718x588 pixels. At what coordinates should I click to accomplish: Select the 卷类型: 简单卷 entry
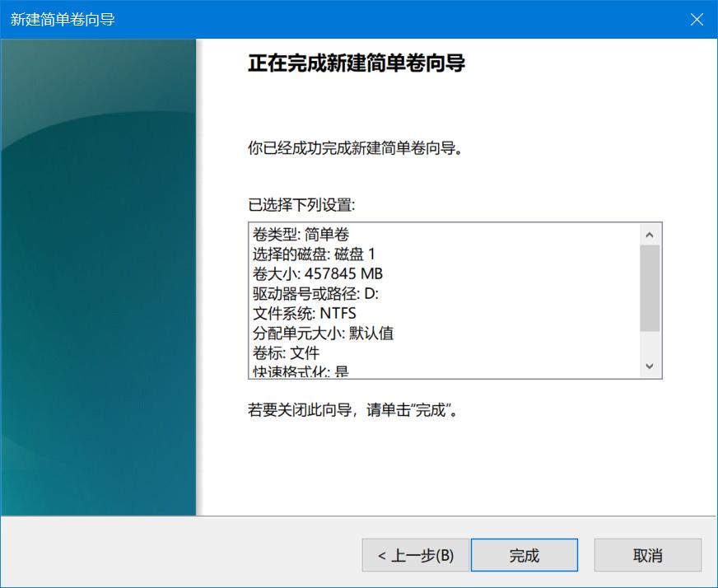point(303,235)
